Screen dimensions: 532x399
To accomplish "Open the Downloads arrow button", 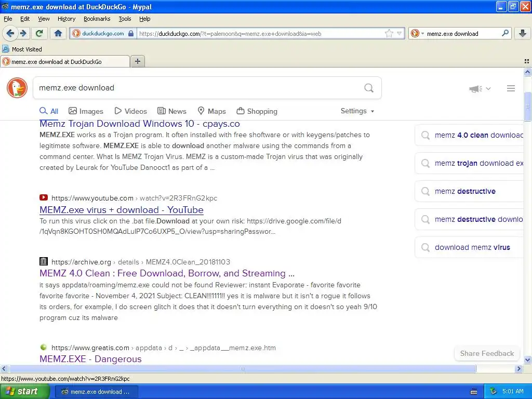I will (523, 33).
